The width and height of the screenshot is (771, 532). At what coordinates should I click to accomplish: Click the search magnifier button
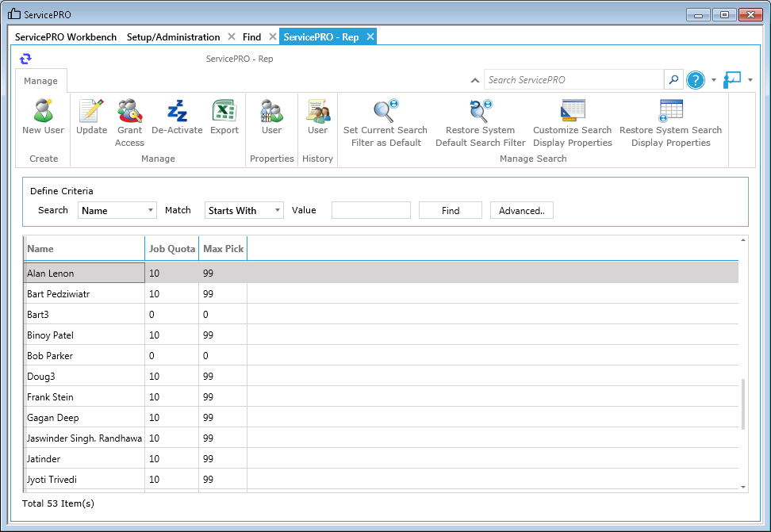pos(673,79)
